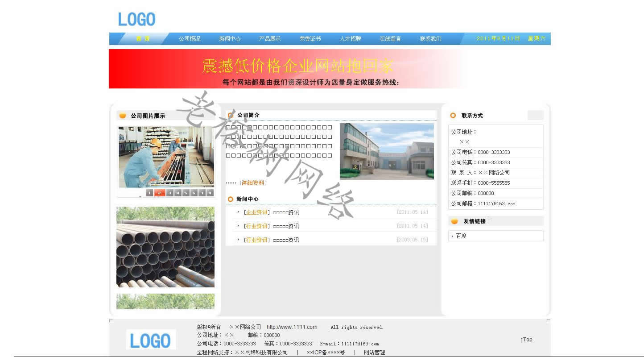Click the circle icon beside 新闻中心 heading

[x=231, y=199]
